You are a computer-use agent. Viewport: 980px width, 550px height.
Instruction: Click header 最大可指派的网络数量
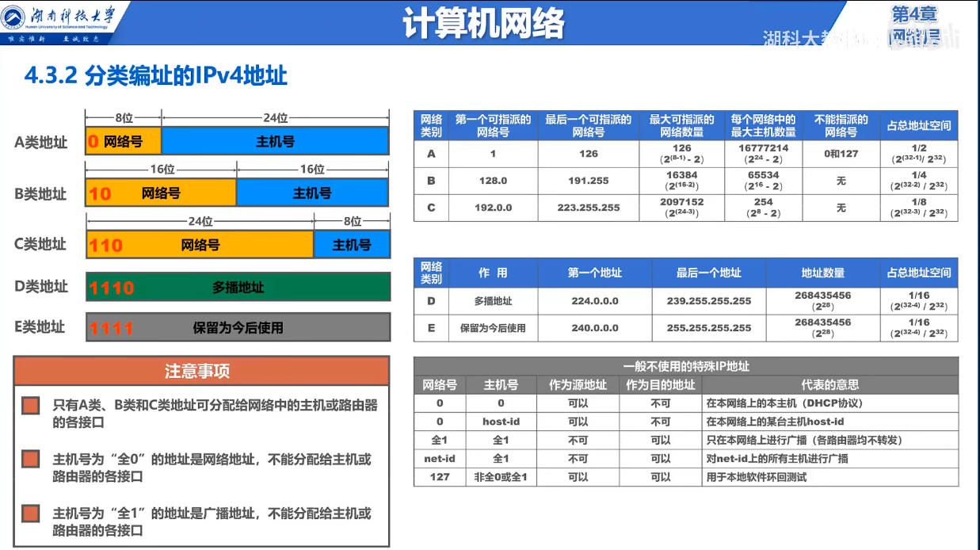pos(681,125)
